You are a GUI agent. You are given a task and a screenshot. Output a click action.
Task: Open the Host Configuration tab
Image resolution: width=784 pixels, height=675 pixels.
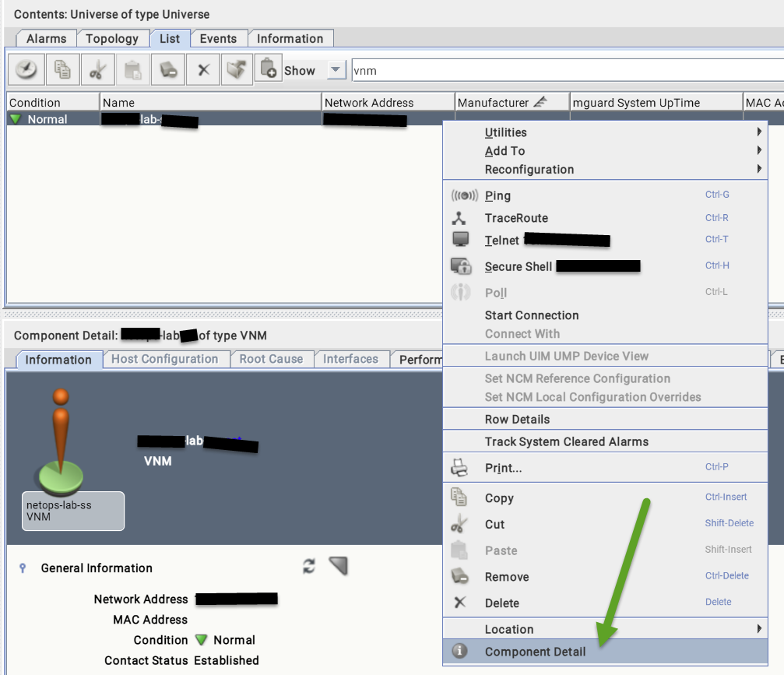(x=164, y=359)
